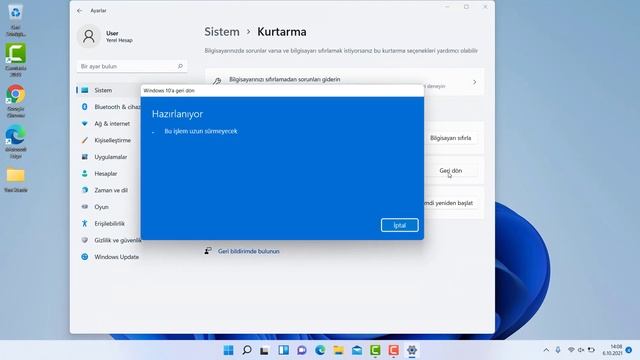Click the User account avatar

click(89, 36)
